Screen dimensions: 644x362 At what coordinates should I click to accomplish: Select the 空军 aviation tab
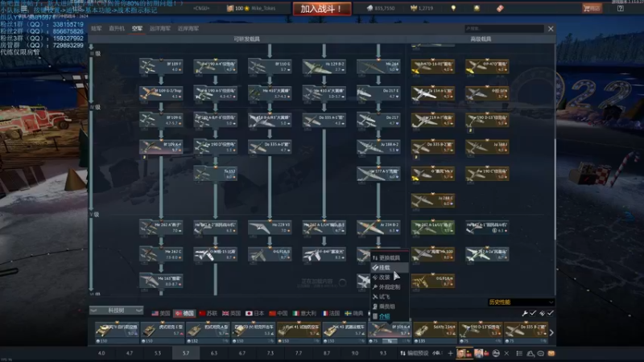coord(137,28)
